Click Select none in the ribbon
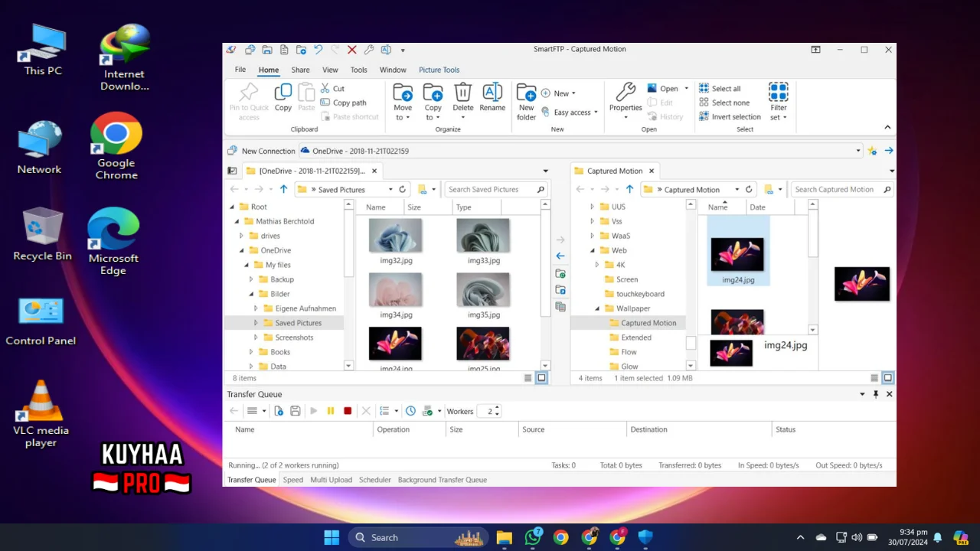This screenshot has height=551, width=980. click(x=724, y=103)
